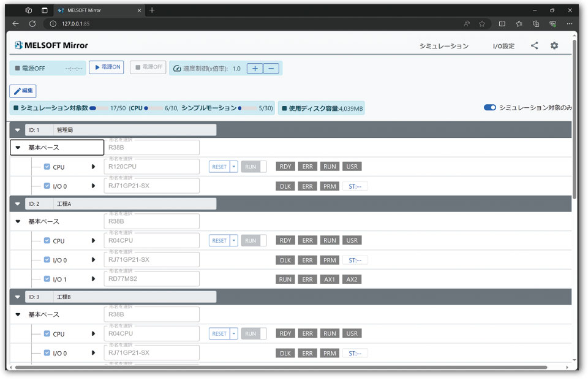Uncheck the CPU checkbox under 管理局
This screenshot has height=380, width=588.
coord(47,167)
